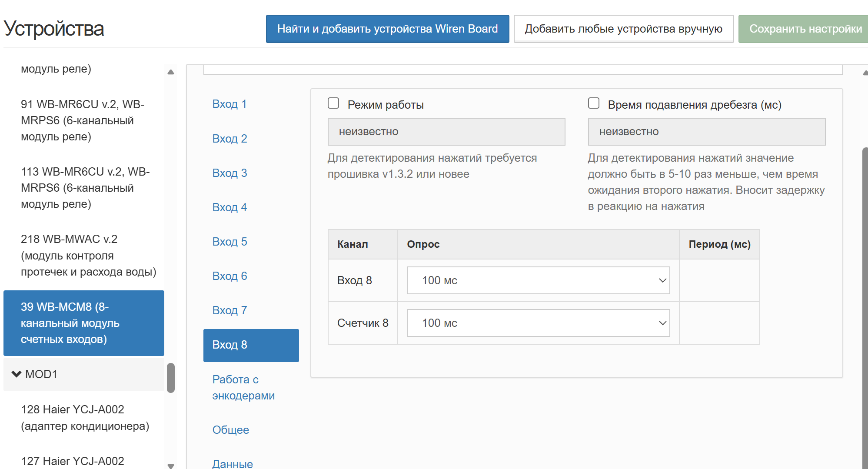
Task: Open the Общее settings tab
Action: 230,430
